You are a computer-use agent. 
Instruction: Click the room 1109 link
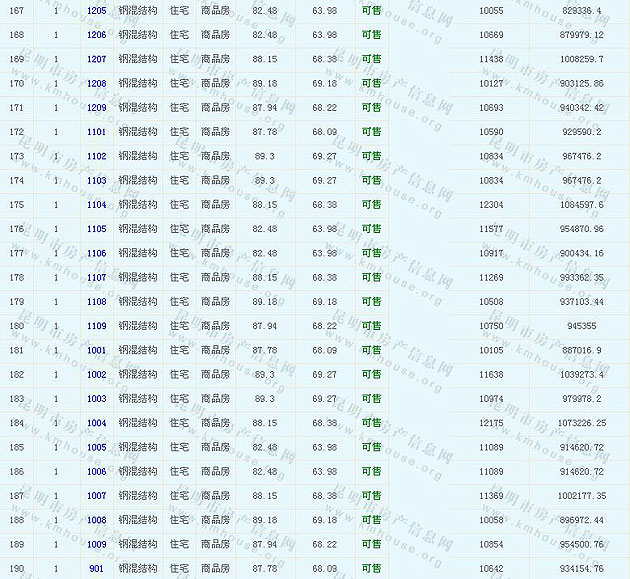tap(97, 326)
